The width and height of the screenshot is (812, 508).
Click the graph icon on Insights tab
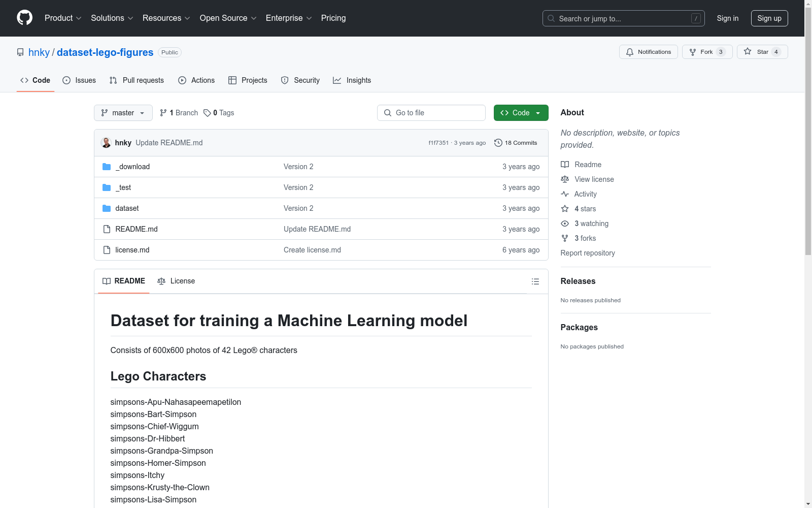(x=337, y=80)
